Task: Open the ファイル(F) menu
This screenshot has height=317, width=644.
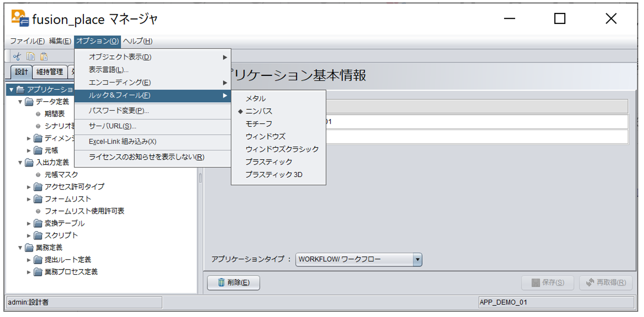Action: 27,41
